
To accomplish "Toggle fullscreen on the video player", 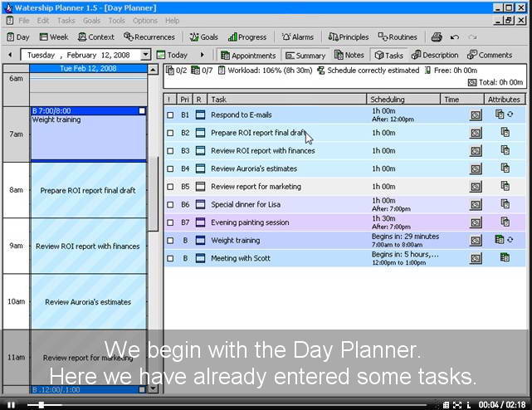I will (x=457, y=405).
